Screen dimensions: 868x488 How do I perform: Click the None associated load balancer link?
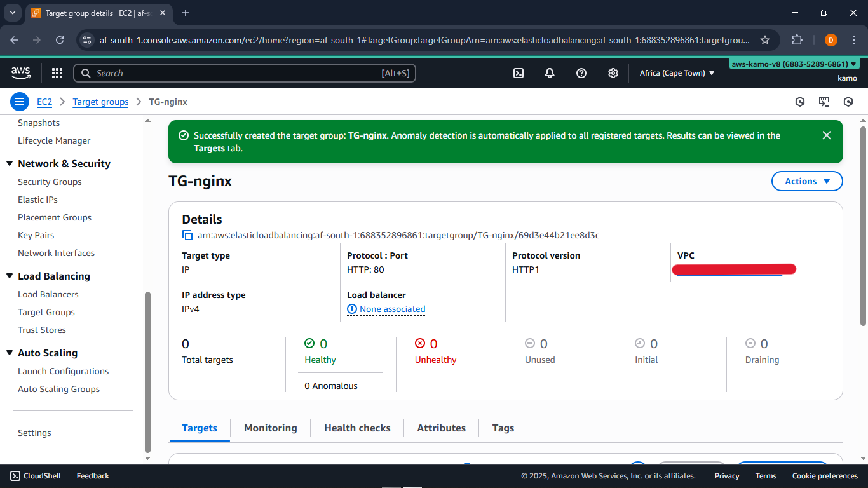(x=391, y=309)
